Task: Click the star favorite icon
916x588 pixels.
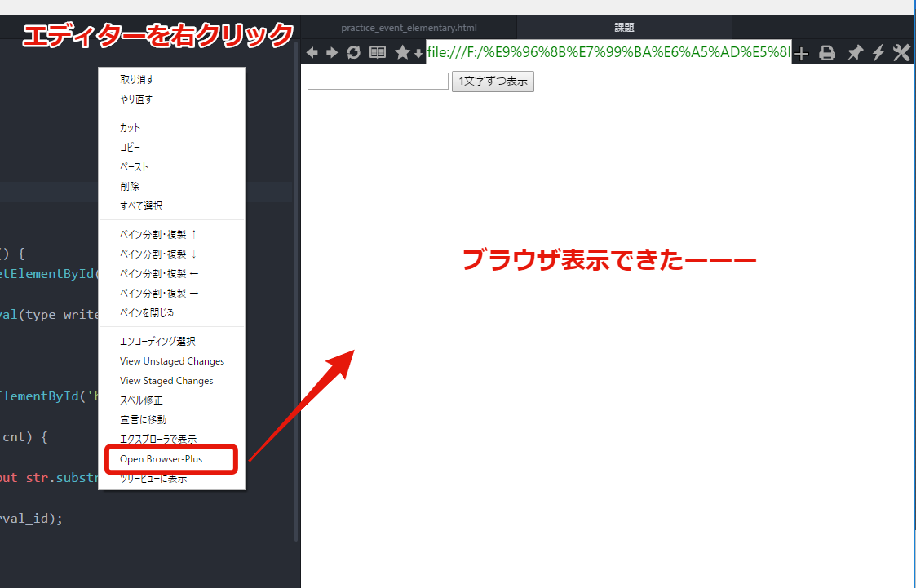Action: [x=402, y=52]
